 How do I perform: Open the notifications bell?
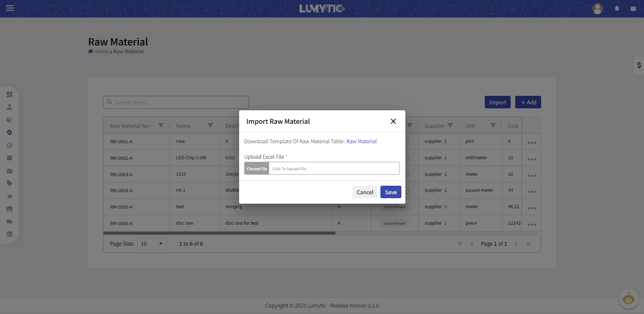617,8
